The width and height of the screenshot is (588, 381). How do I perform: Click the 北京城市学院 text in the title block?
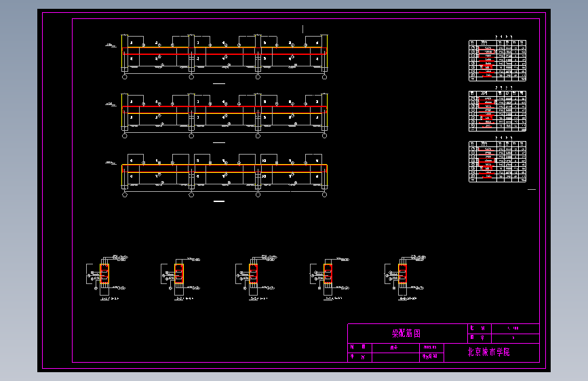point(488,352)
